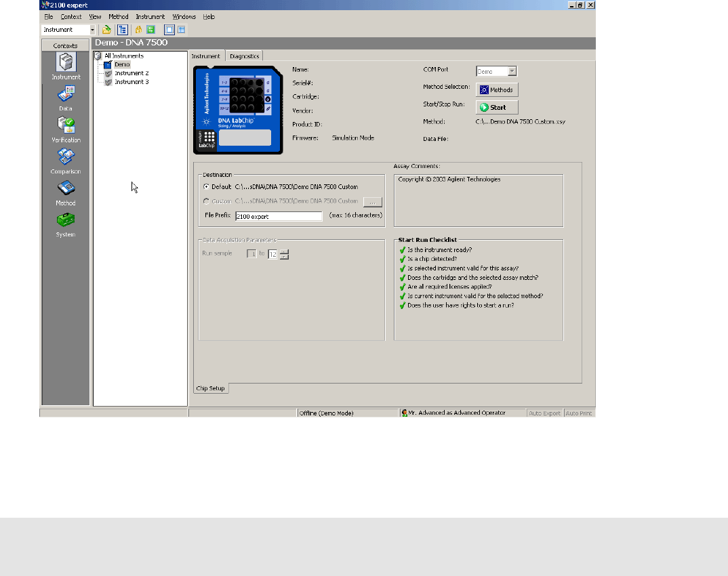Click the All Instruments root icon
Screen dimensions: 728x576
pos(98,56)
